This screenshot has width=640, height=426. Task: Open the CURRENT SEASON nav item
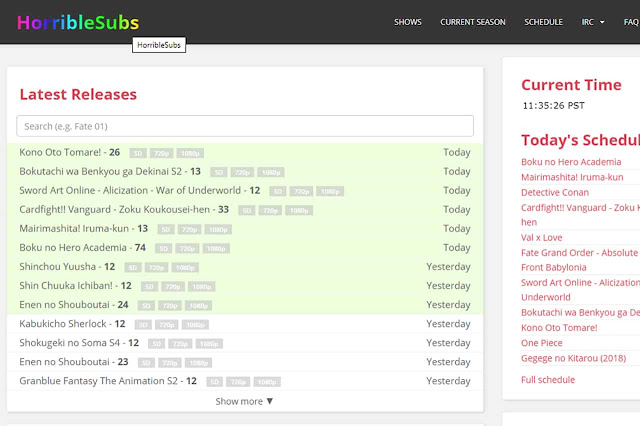click(473, 22)
